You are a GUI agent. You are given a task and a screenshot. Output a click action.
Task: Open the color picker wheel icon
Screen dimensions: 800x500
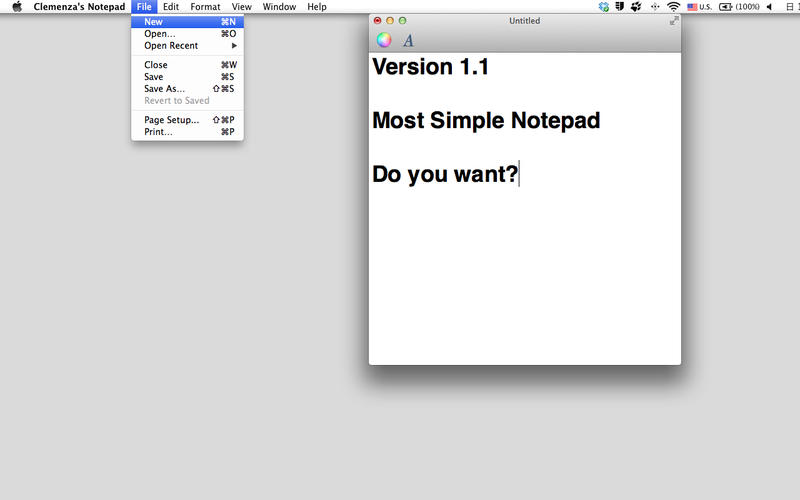click(x=384, y=40)
